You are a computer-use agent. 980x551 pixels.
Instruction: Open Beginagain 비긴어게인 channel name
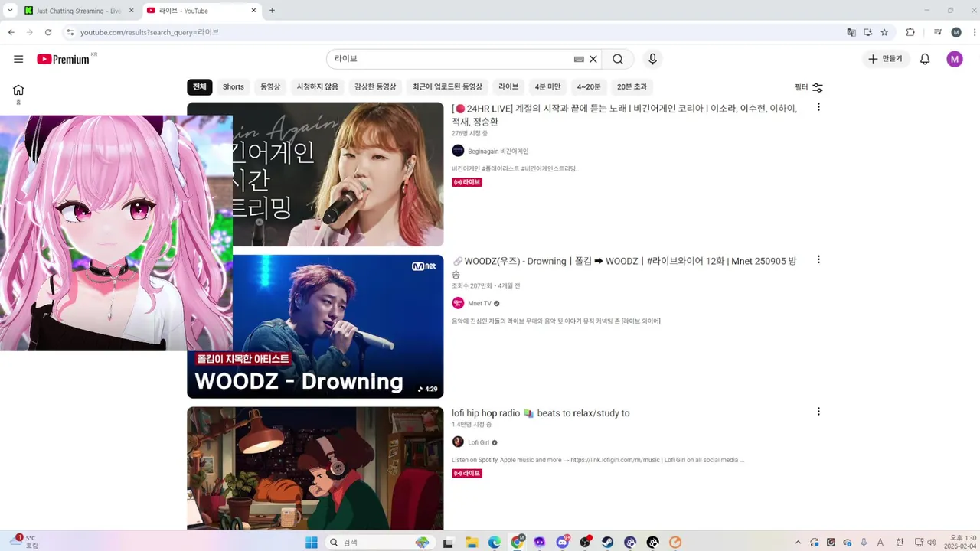click(x=498, y=152)
